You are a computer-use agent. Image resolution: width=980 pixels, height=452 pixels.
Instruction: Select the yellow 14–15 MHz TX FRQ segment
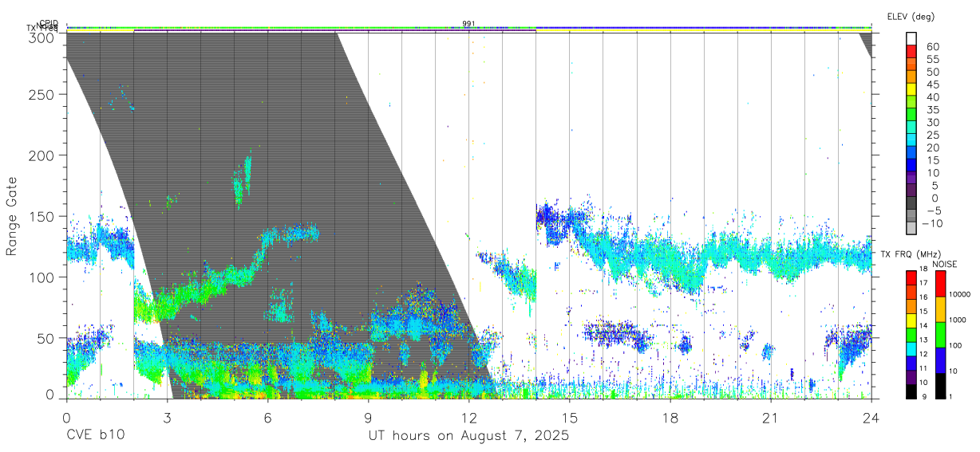point(911,320)
